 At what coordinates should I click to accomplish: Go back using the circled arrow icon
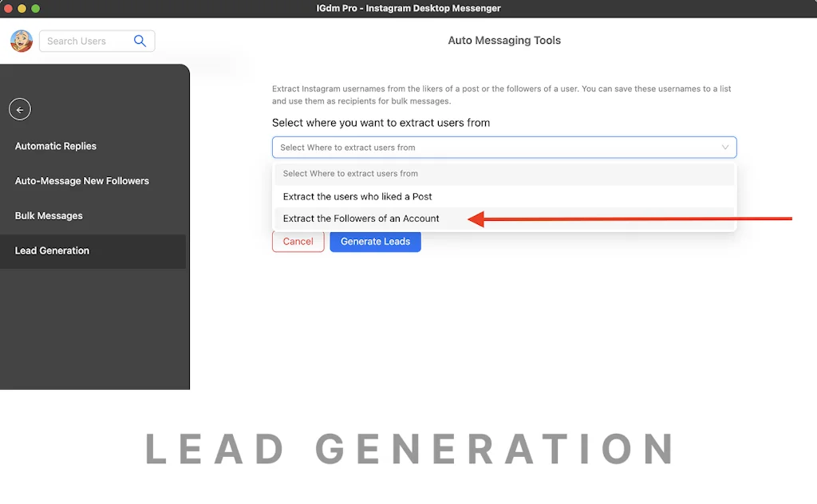(20, 109)
